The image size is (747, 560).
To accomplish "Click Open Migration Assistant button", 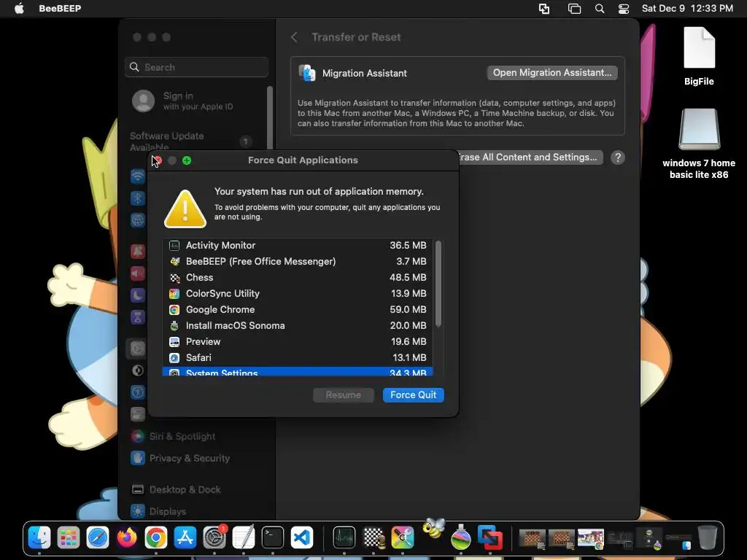I will [x=552, y=72].
